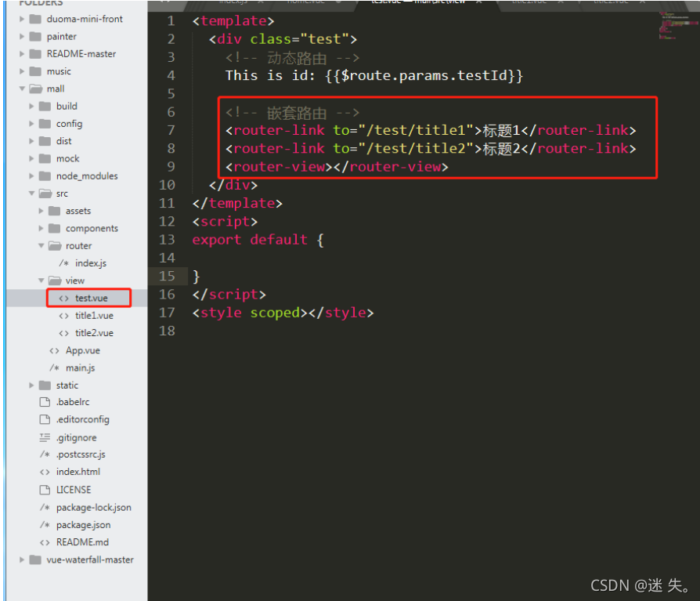Select the painter folder name

coord(62,37)
